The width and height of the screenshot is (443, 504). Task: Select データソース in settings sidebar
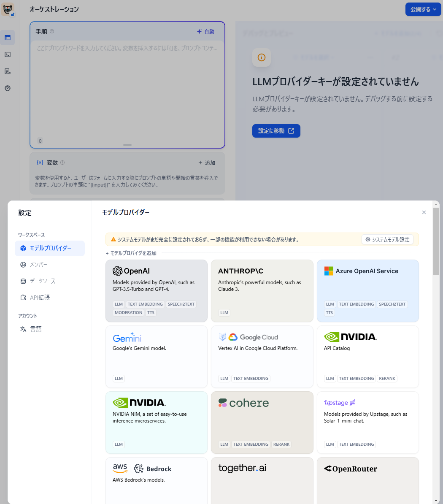tap(50, 281)
